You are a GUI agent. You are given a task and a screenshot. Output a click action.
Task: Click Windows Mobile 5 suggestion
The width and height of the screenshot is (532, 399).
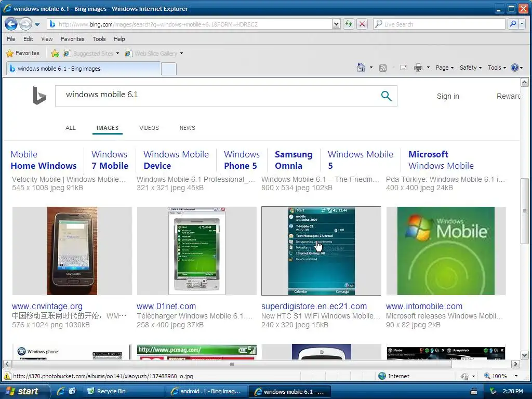point(361,160)
